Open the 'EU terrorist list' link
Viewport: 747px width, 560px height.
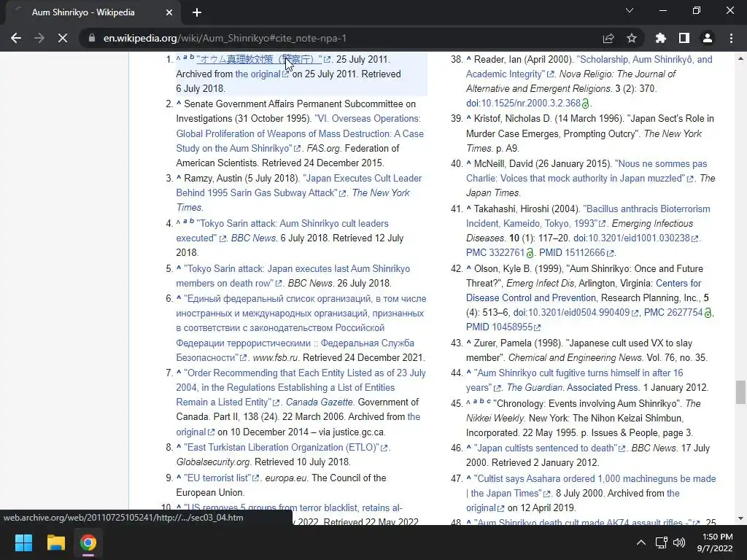pyautogui.click(x=222, y=478)
